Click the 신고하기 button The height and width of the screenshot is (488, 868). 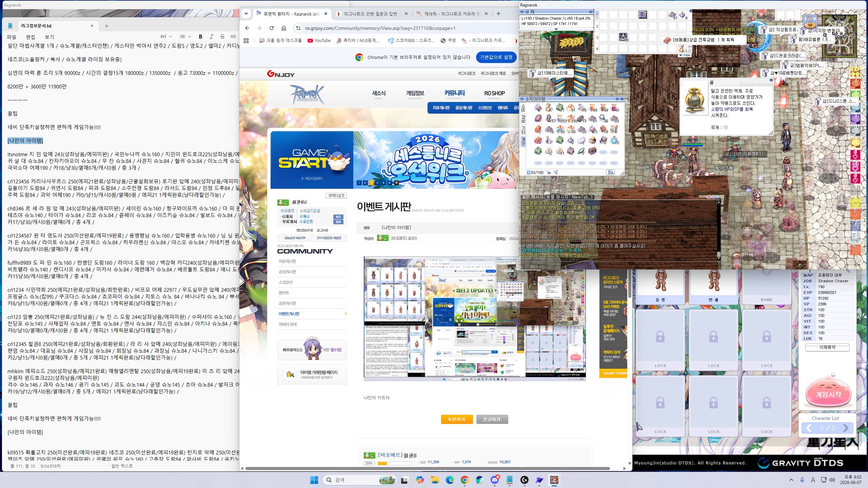coord(492,419)
